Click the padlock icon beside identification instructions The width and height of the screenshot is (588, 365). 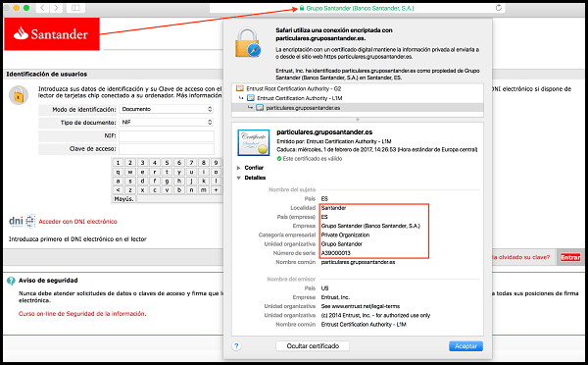point(19,95)
